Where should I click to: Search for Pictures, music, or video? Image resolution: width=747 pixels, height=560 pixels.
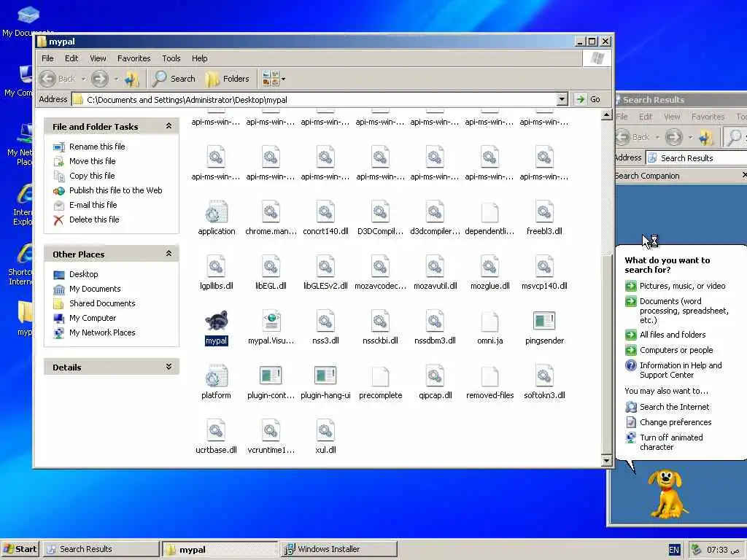[682, 286]
